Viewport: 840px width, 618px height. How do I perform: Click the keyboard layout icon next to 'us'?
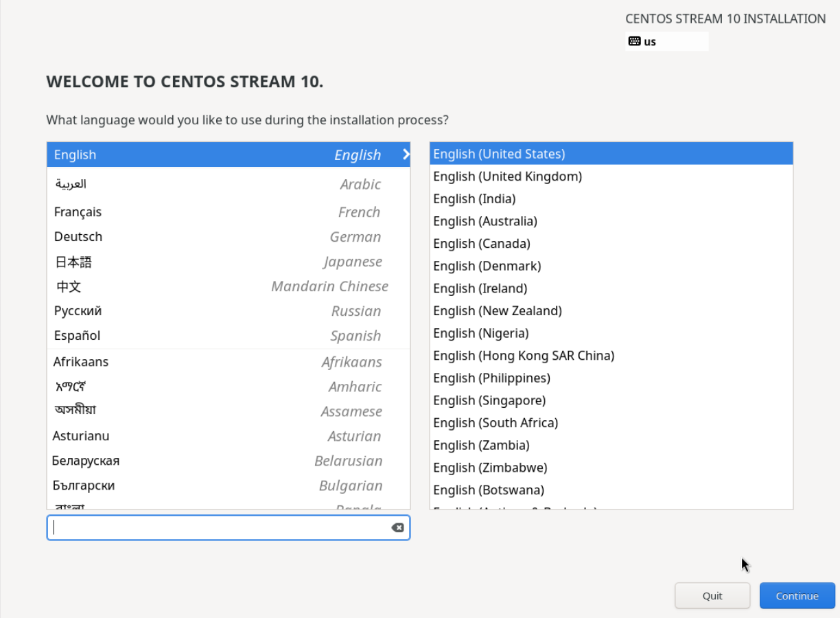point(634,41)
